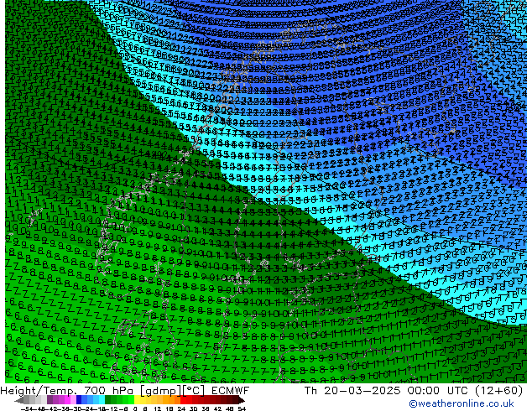Image resolution: width=532 pixels, height=411 pixels.
Task: Click the '[°C]' unit label
Action: pos(194,391)
